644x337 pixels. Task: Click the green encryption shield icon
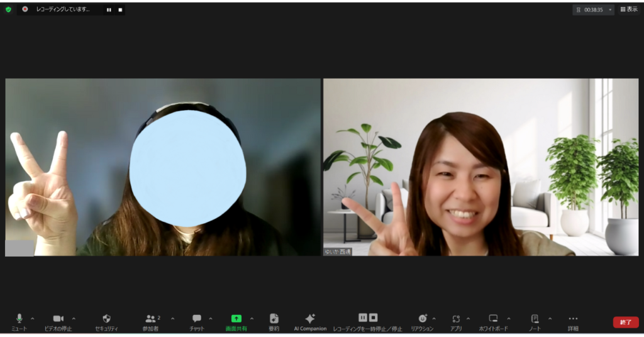[8, 9]
